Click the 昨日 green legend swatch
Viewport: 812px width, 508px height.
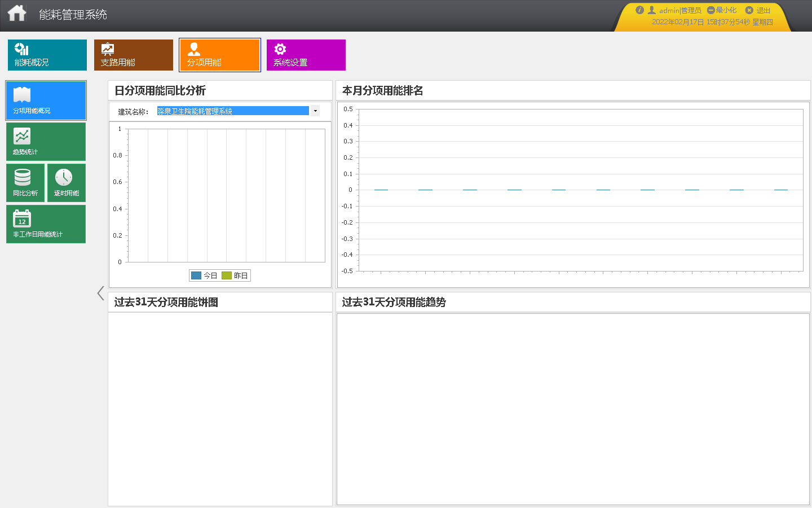tap(227, 275)
